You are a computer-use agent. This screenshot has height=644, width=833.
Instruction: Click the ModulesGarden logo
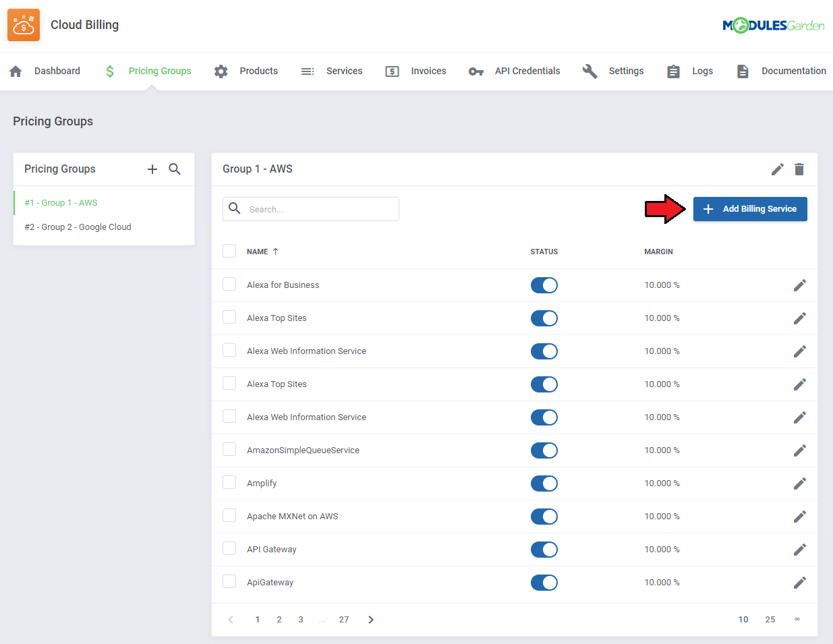(x=774, y=26)
